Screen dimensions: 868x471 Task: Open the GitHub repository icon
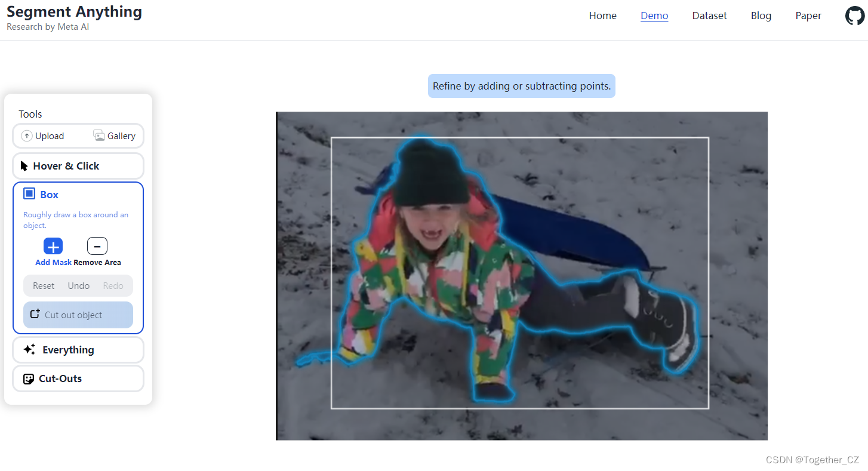[x=855, y=16]
